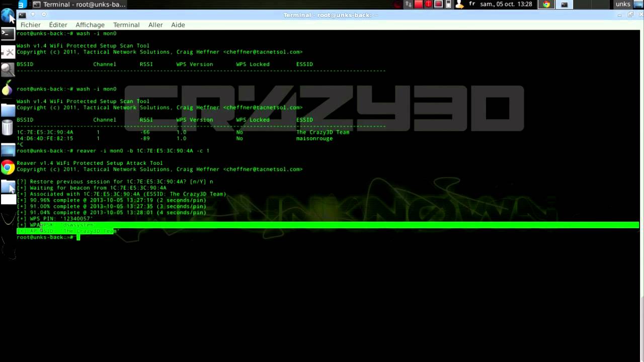Screen dimensions: 644x362
Task: Click the last prompt line with cursor
Action: [x=48, y=237]
